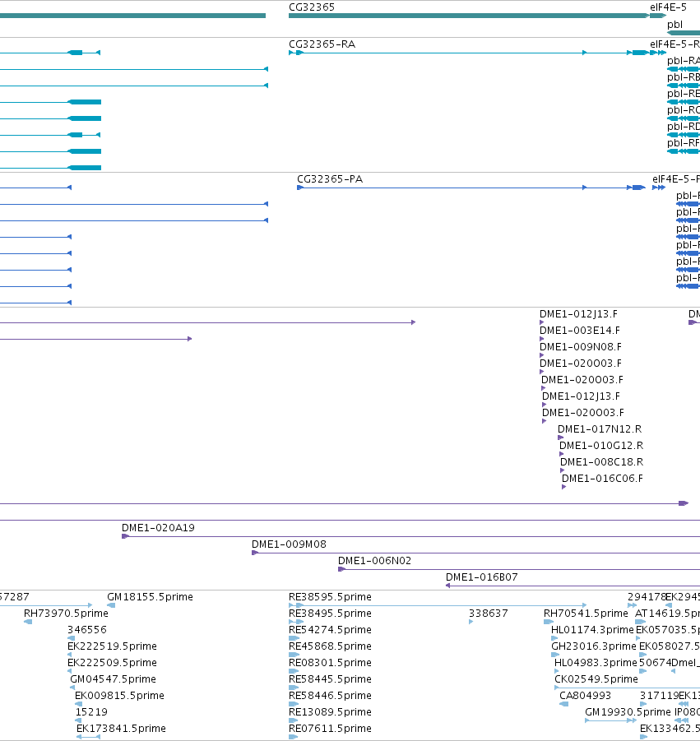This screenshot has width=700, height=741.
Task: Select the EK009815.5prime EST label
Action: pyautogui.click(x=119, y=696)
